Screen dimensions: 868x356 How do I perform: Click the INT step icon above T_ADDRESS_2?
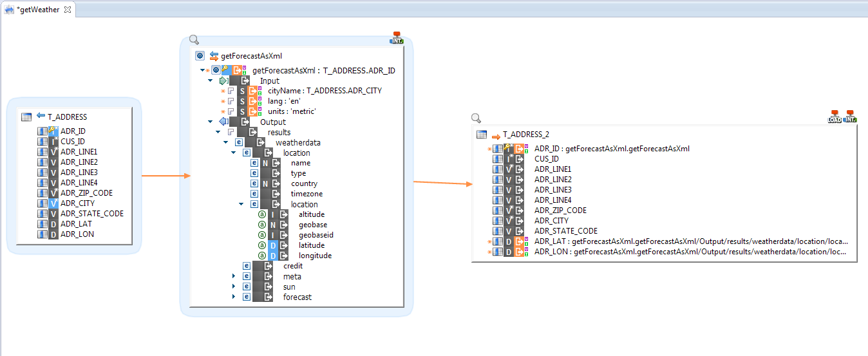[x=851, y=117]
